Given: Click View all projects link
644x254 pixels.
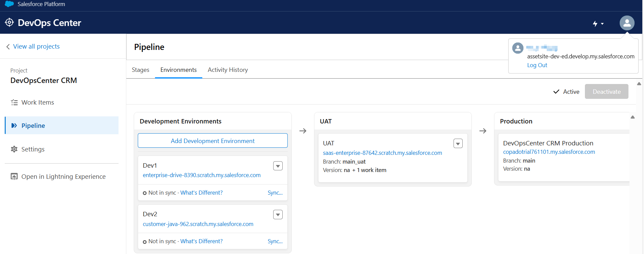Looking at the screenshot, I should tap(36, 47).
